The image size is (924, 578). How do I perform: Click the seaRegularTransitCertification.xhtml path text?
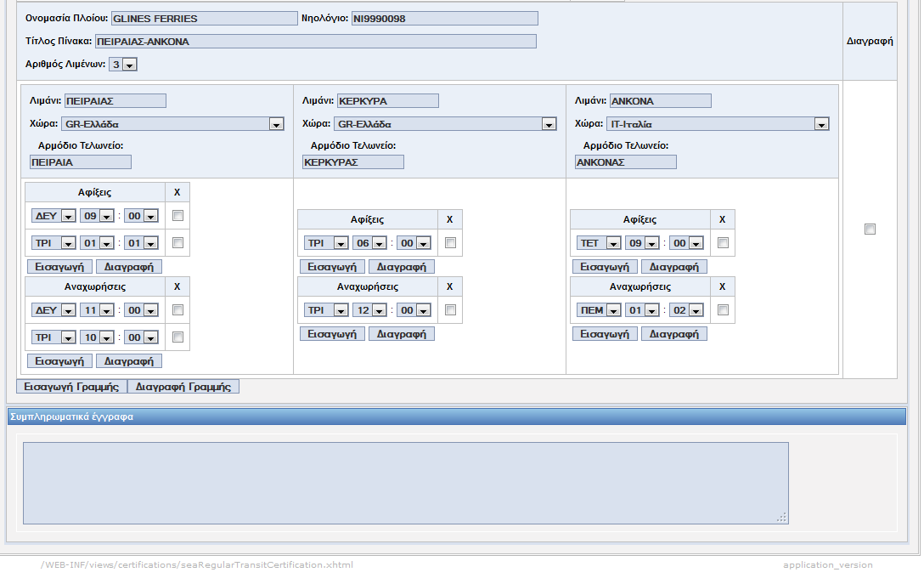pyautogui.click(x=197, y=564)
